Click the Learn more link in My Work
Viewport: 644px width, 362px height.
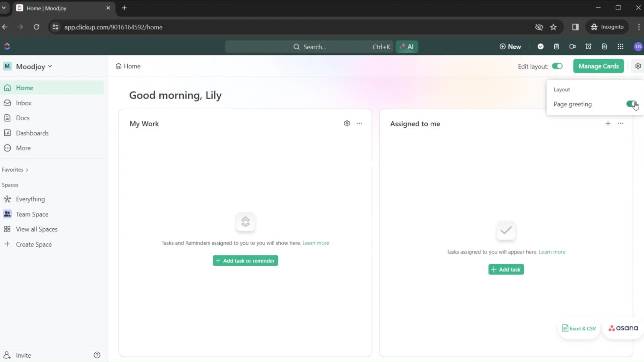pyautogui.click(x=315, y=243)
